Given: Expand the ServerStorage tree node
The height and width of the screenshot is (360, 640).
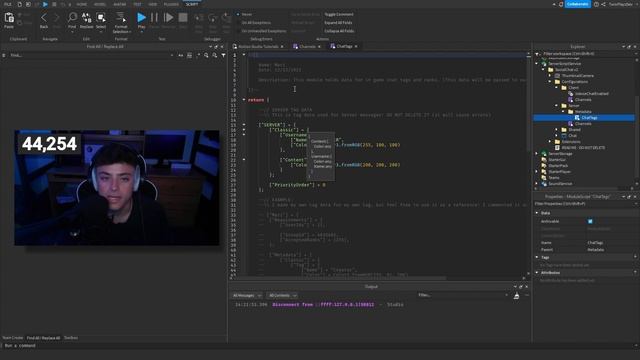Looking at the screenshot, I should (x=537, y=153).
